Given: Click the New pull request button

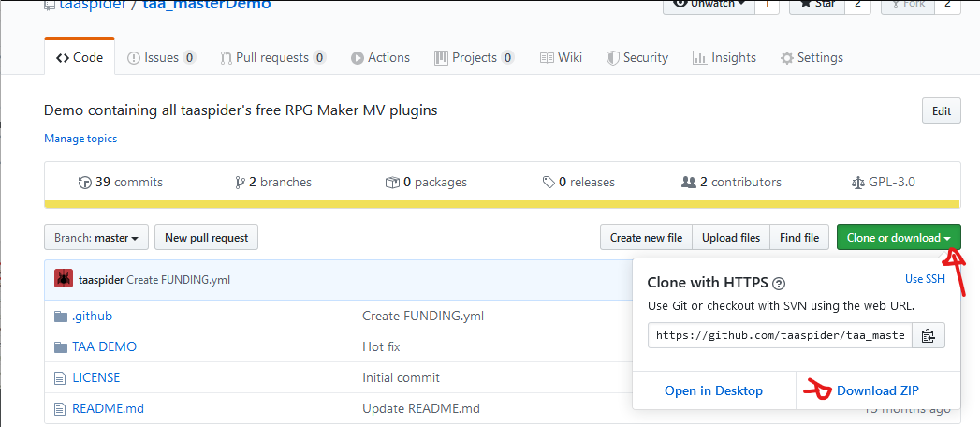Looking at the screenshot, I should [x=206, y=238].
